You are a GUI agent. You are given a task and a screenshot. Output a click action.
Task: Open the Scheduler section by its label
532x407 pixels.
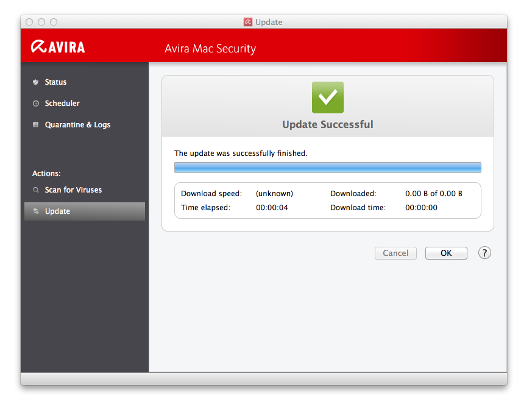point(62,104)
